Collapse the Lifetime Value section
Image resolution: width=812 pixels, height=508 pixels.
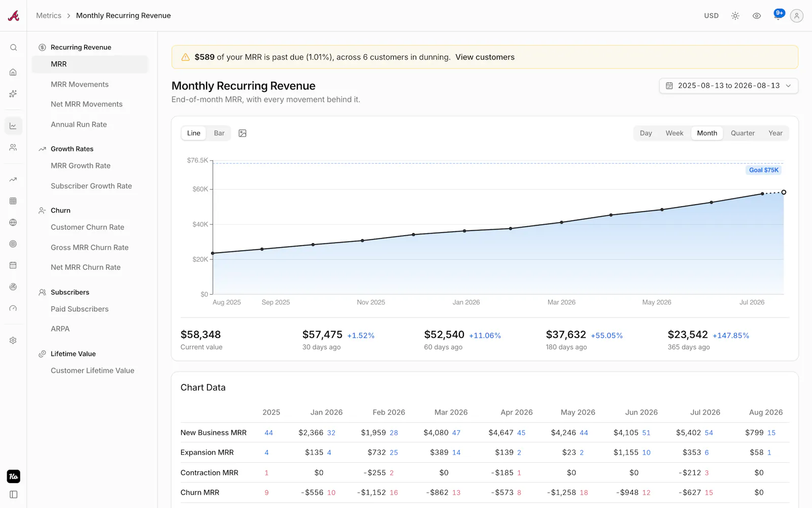[x=73, y=354]
